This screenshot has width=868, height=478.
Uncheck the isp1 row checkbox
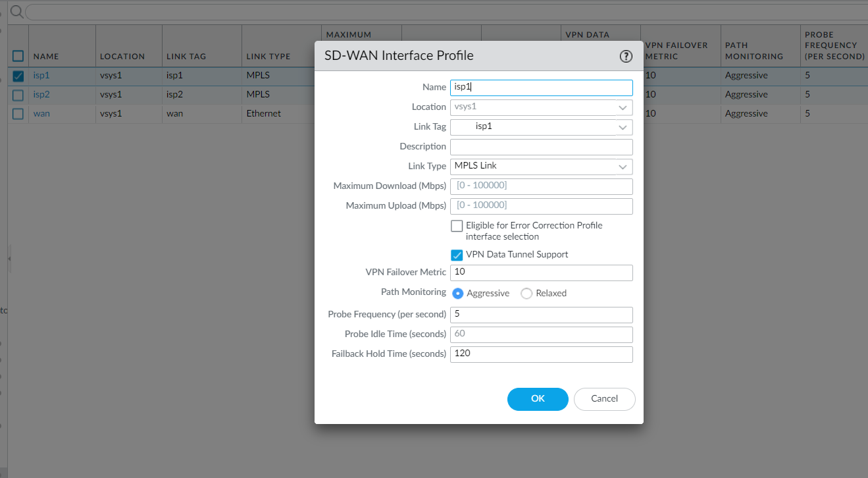click(18, 75)
